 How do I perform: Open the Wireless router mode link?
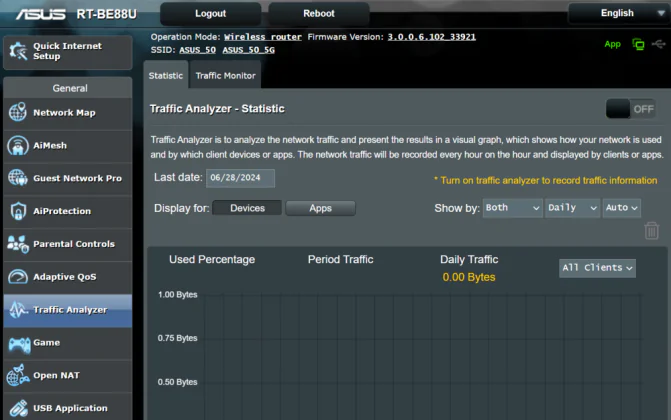pos(263,37)
